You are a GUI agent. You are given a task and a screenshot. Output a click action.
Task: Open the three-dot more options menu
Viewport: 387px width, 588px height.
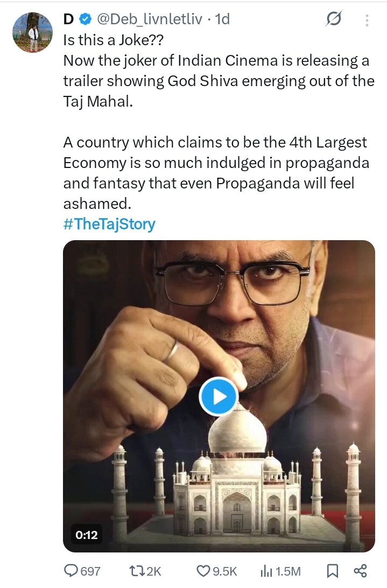367,20
